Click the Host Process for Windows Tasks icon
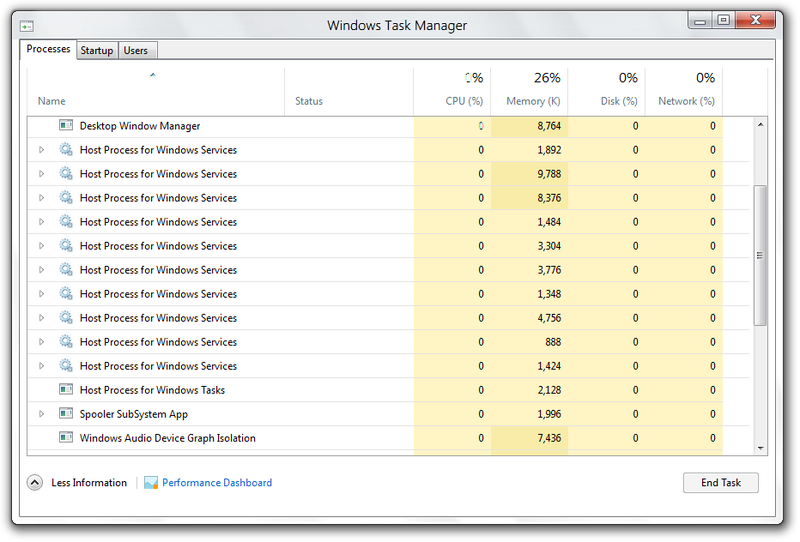Image resolution: width=800 pixels, height=542 pixels. point(66,389)
